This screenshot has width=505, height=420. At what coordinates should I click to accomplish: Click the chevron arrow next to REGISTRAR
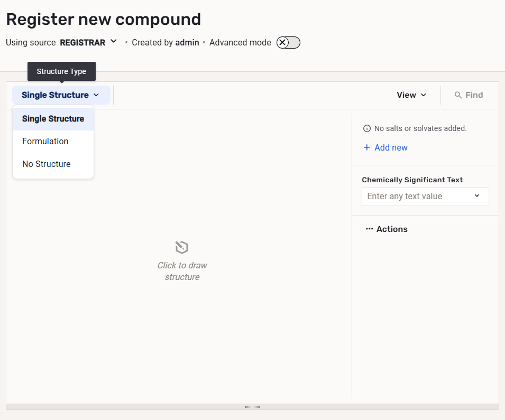click(x=114, y=42)
